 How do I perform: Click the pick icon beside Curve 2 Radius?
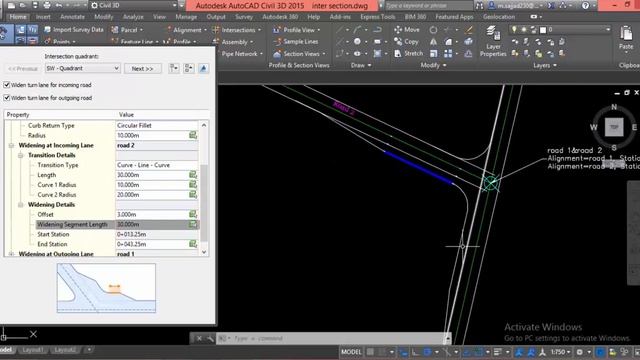(x=193, y=194)
